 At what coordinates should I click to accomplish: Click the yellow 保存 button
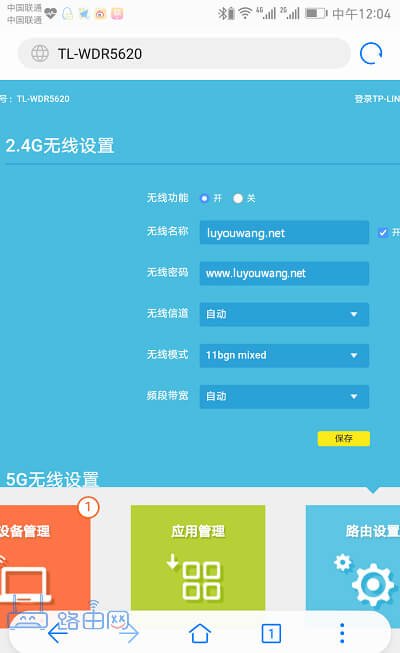(x=344, y=439)
